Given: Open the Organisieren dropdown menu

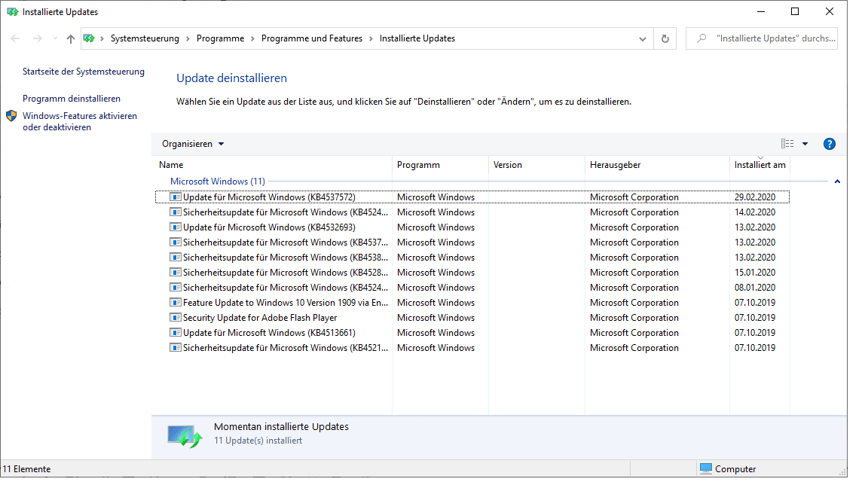Looking at the screenshot, I should pyautogui.click(x=193, y=144).
